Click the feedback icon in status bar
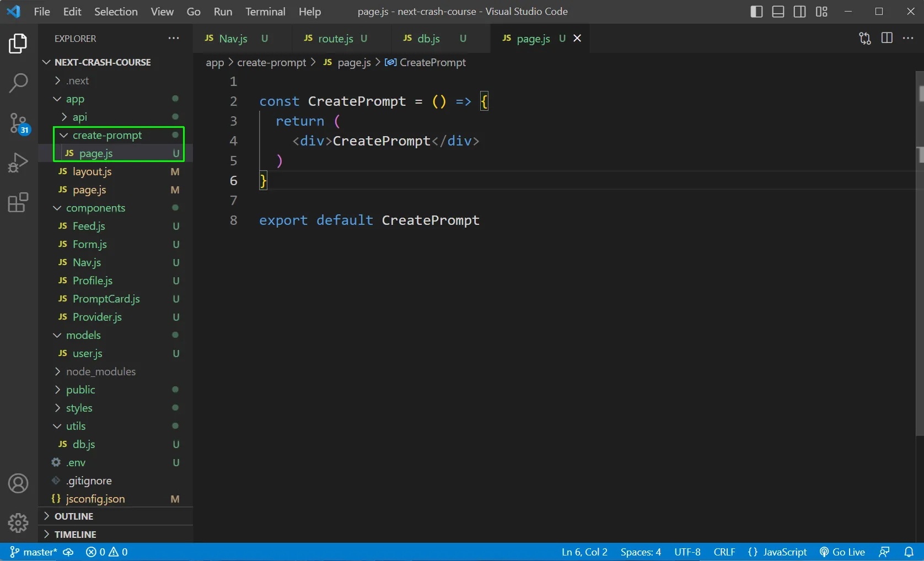The width and height of the screenshot is (924, 561). (x=884, y=552)
